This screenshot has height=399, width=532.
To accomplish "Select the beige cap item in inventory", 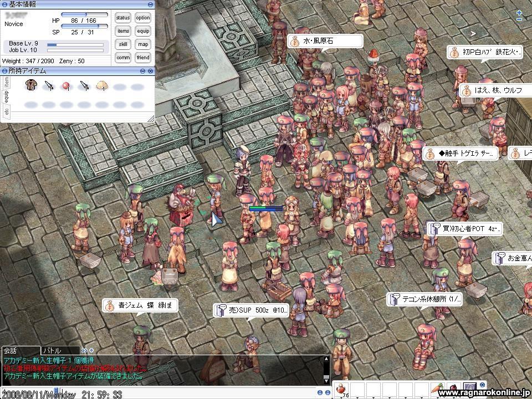I will coord(102,86).
